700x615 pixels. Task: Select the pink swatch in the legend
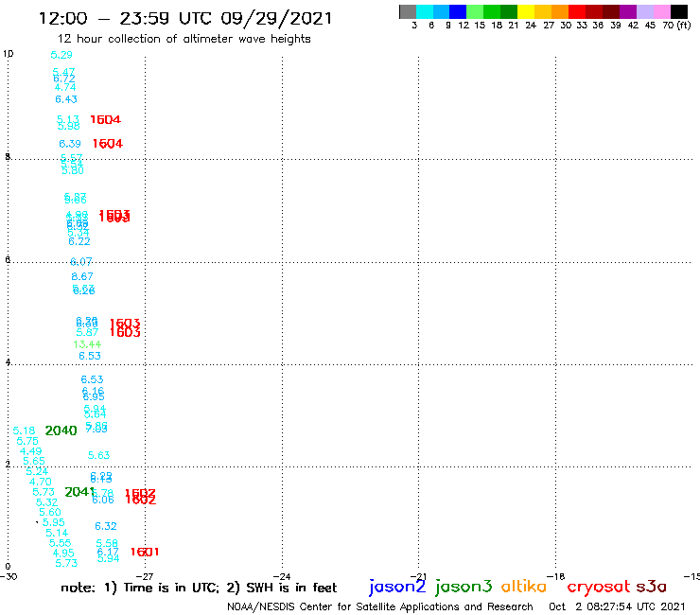click(x=662, y=11)
